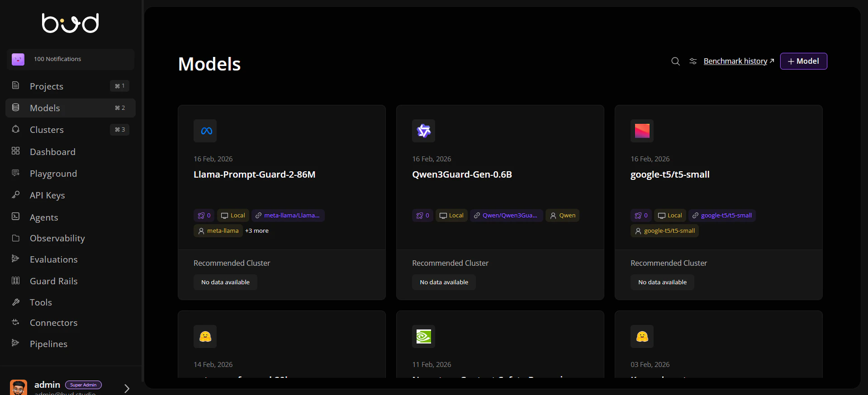Viewport: 868px width, 395px height.
Task: Click the Clusters sidebar icon
Action: pyautogui.click(x=16, y=129)
